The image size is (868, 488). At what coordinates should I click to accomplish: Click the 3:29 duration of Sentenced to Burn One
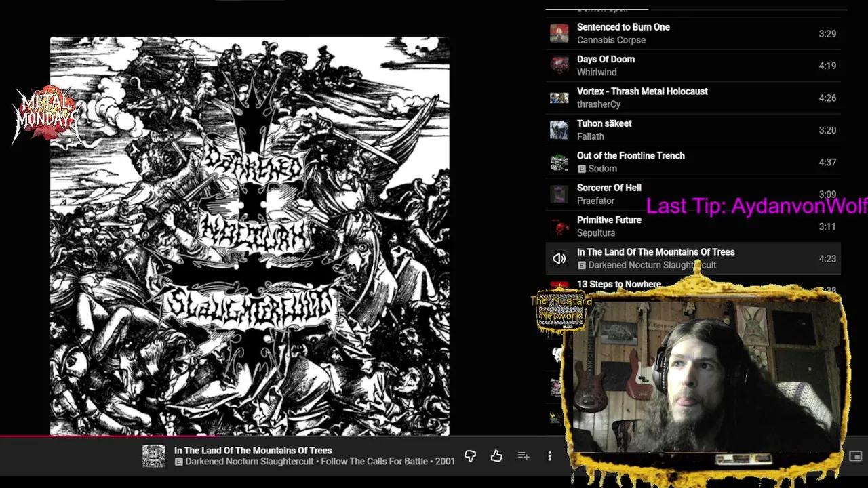click(827, 33)
